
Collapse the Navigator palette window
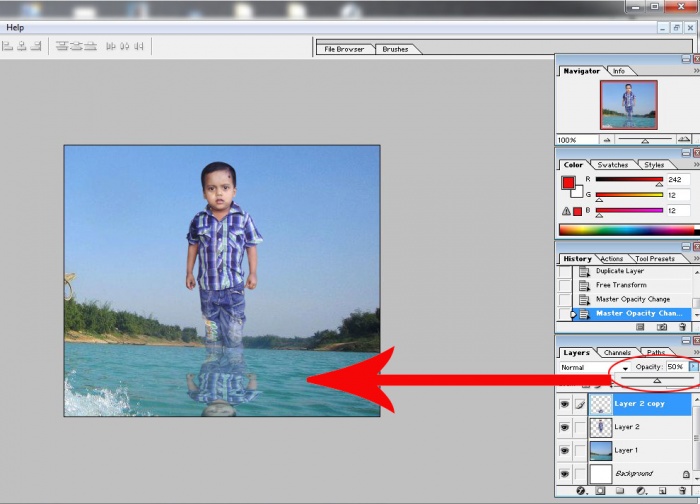(x=686, y=59)
